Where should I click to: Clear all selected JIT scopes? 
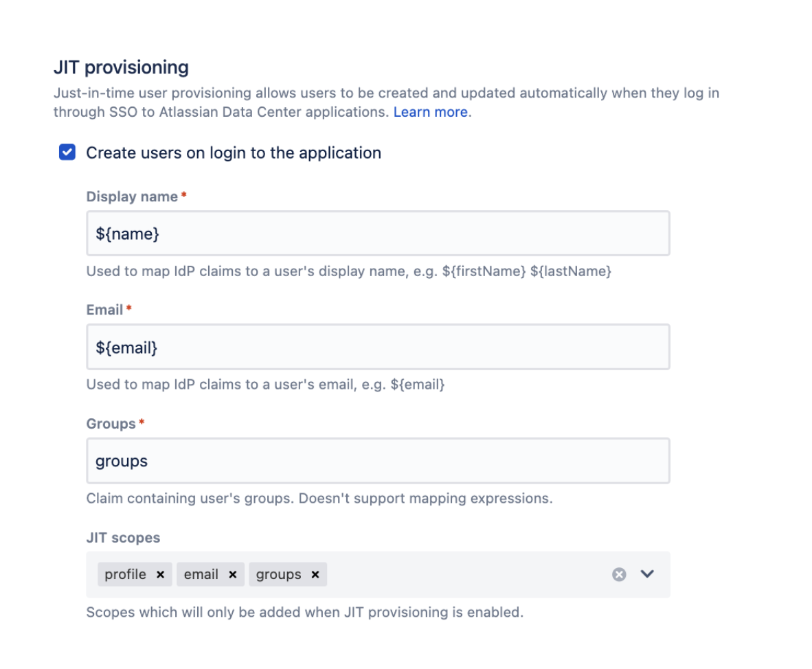[619, 575]
